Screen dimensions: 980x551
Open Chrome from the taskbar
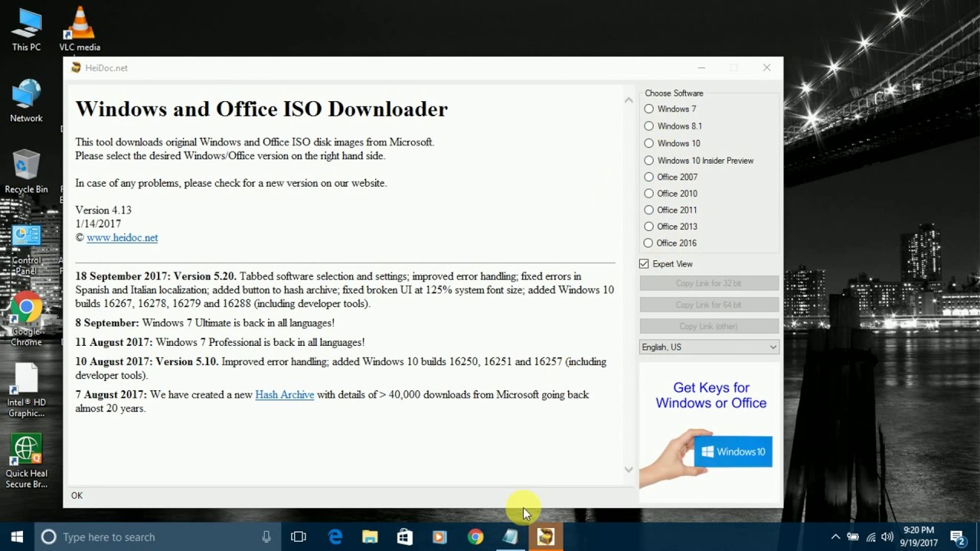[x=475, y=536]
